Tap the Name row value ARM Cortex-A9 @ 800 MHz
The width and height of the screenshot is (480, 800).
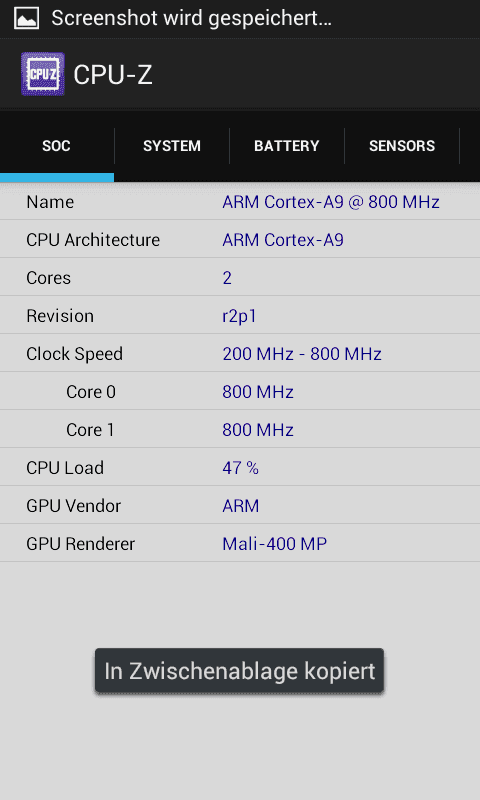[x=331, y=202]
